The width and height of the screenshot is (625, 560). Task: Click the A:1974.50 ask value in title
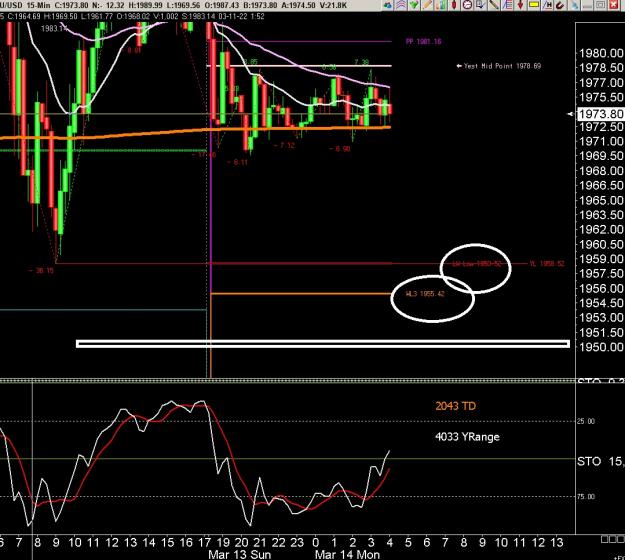(299, 6)
